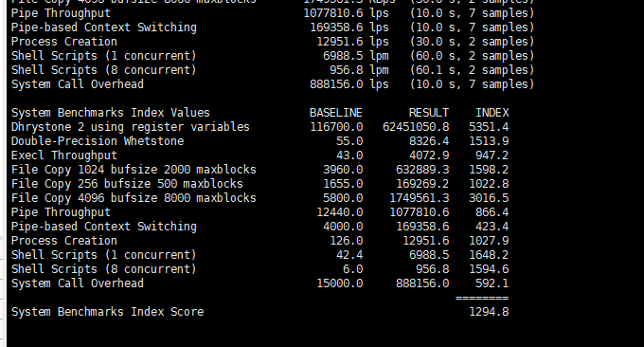The height and width of the screenshot is (347, 644).
Task: Click Process Creation 12951.6 lps value
Action: [352, 42]
